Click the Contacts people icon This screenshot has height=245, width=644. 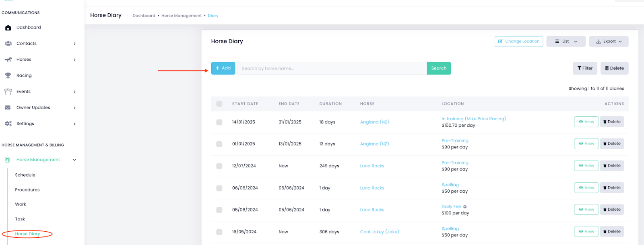[x=8, y=43]
